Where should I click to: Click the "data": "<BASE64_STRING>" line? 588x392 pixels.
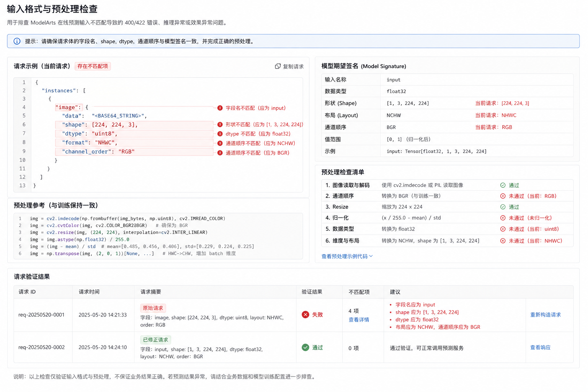[x=105, y=116]
